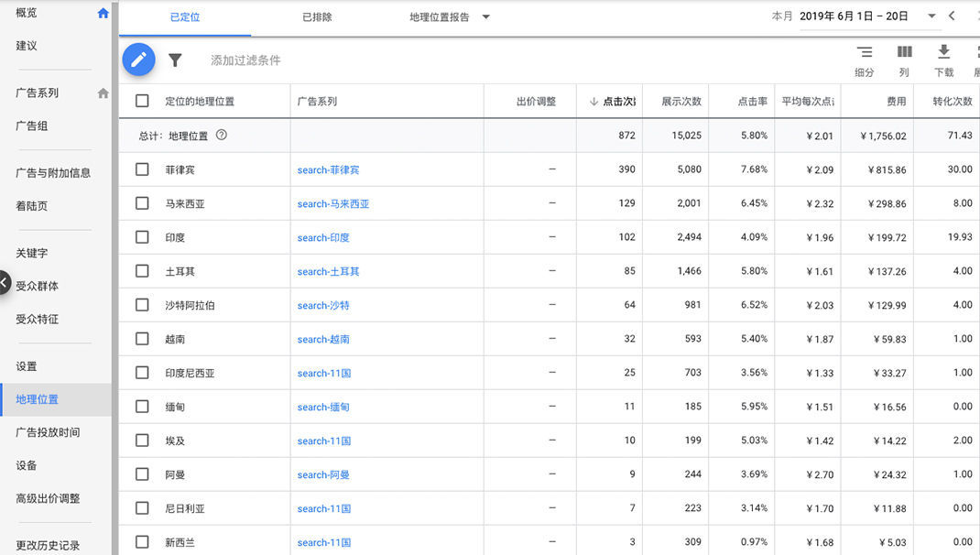Click home icon beside 概览
This screenshot has width=980, height=555.
(103, 14)
